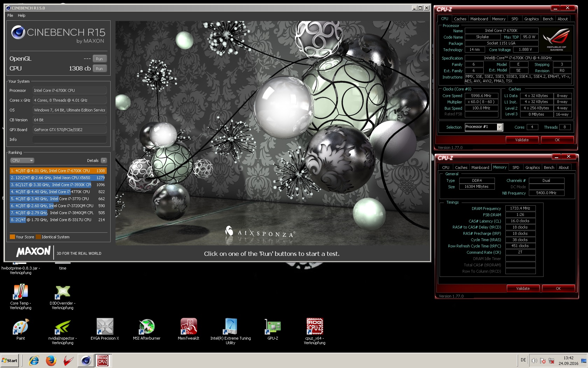Select ranking row Xeon CPU X5650
Viewport: 588px width, 368px height.
[58, 178]
